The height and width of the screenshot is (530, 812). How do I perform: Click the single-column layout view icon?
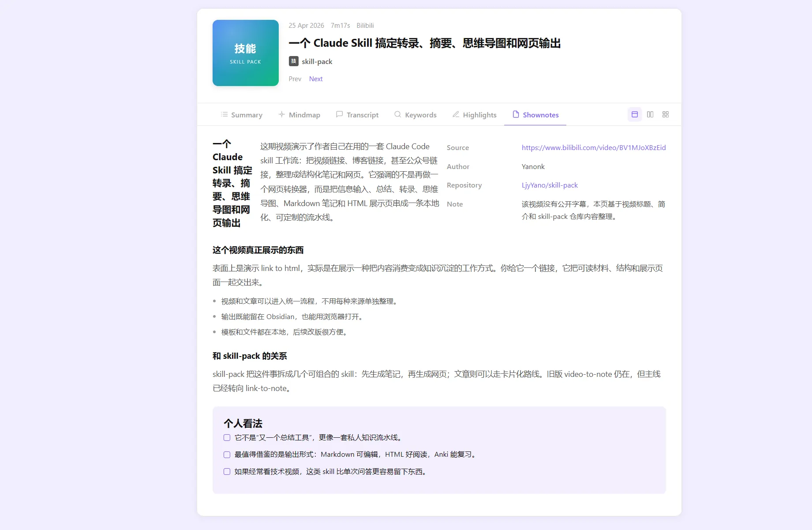[x=635, y=114]
